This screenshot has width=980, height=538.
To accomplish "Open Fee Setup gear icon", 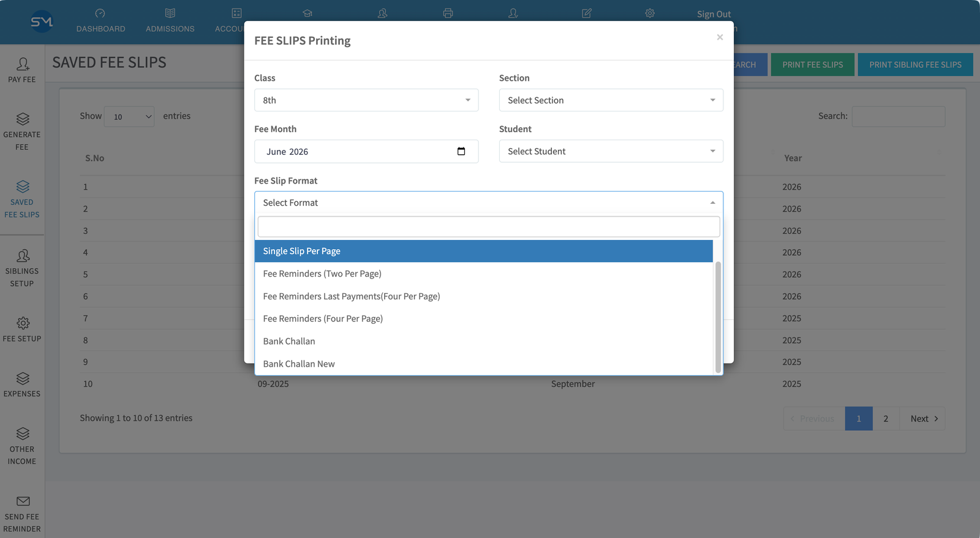I will 23,323.
